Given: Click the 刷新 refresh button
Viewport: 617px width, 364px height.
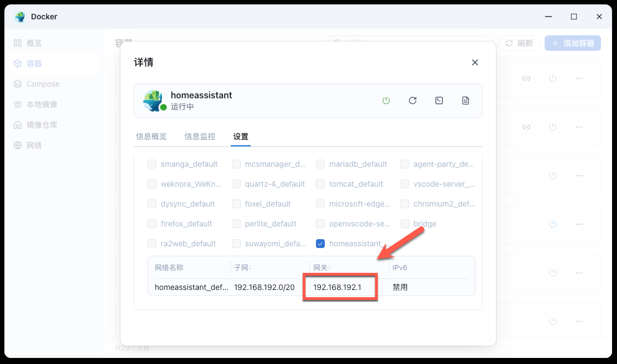Looking at the screenshot, I should (519, 43).
